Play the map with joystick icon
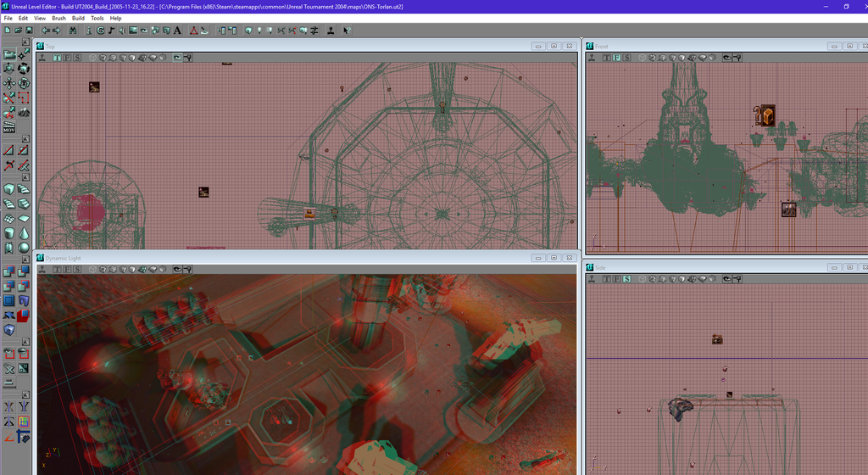Viewport: 868px width, 475px height. [331, 31]
